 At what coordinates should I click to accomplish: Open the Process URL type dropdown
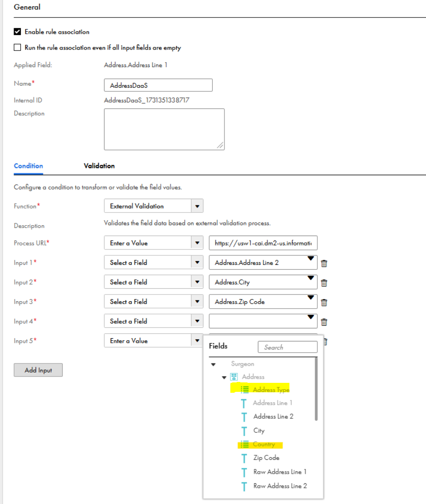point(197,243)
